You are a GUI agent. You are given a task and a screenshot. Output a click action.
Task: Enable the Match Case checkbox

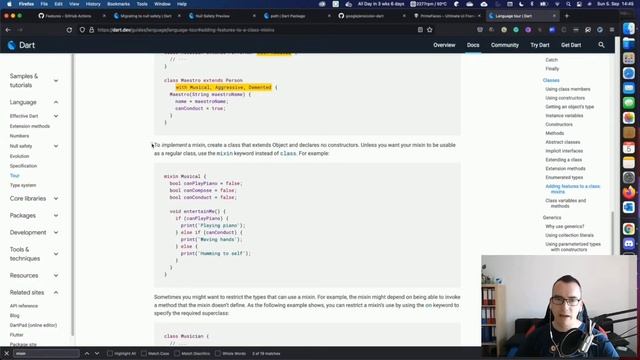click(x=144, y=353)
